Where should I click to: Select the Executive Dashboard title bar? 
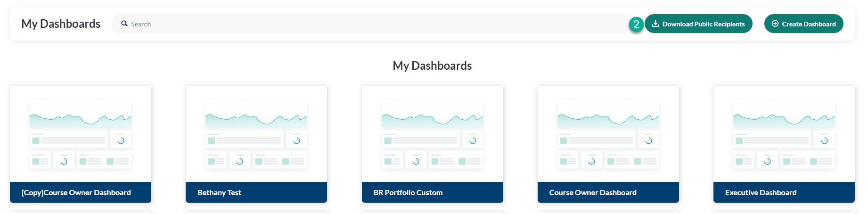[784, 192]
